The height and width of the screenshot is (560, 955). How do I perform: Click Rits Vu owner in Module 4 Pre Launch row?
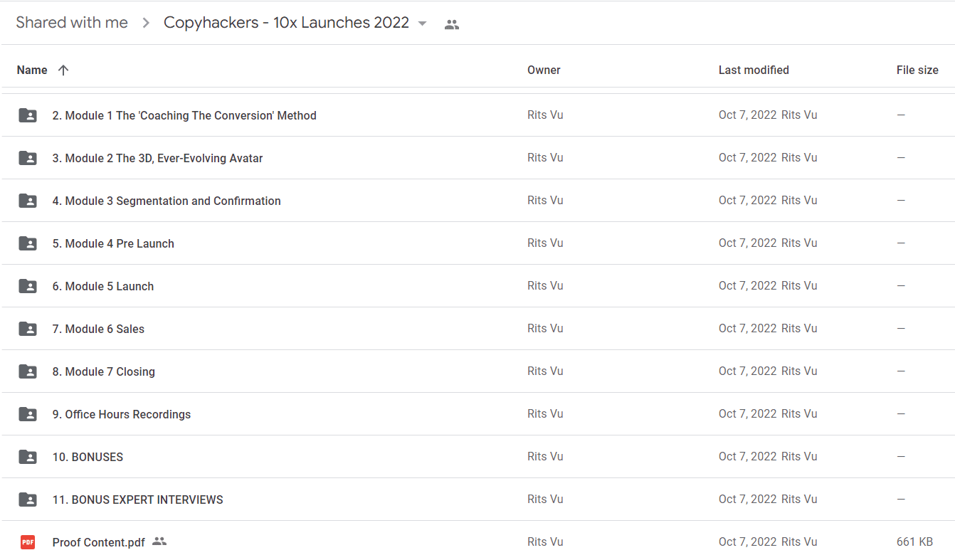(545, 243)
